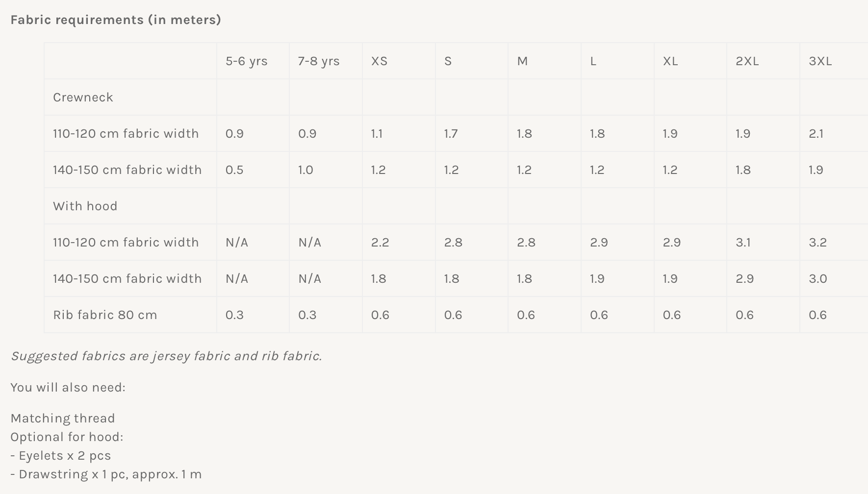
Task: Select the "You will also need:" text
Action: click(68, 388)
